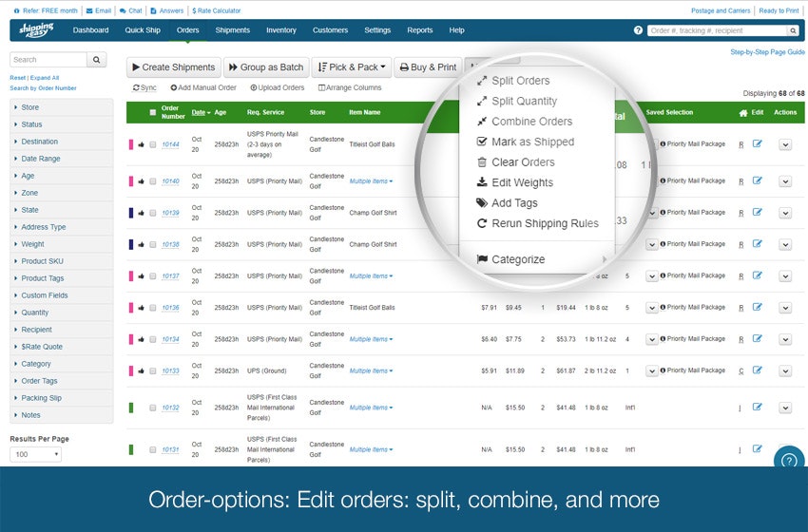Open Inventory in navigation bar

click(280, 29)
